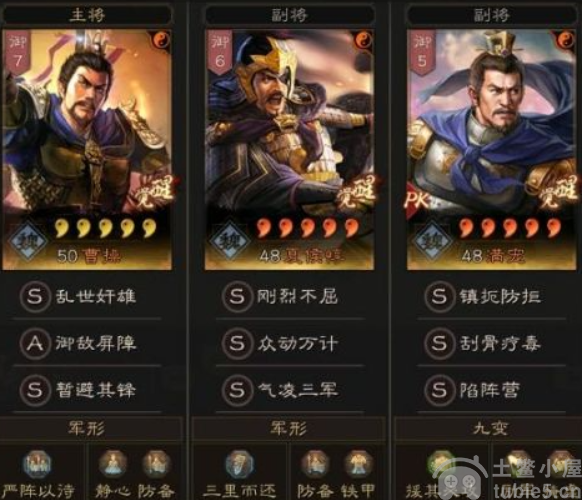
Task: Click the 魏 faction badge on Man Chong's card
Action: coord(433,241)
